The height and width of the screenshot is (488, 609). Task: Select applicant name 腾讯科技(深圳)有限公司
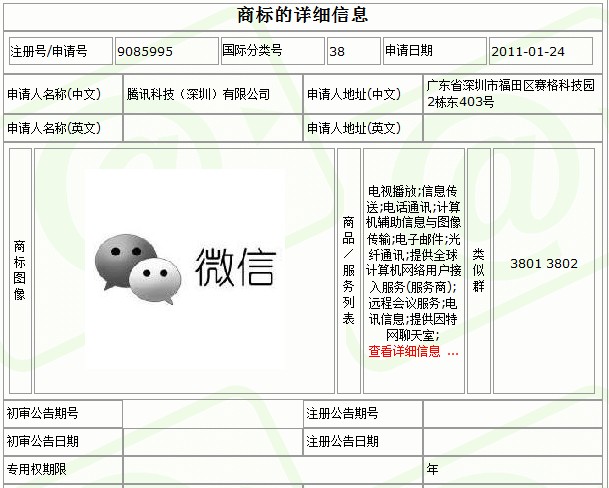198,94
